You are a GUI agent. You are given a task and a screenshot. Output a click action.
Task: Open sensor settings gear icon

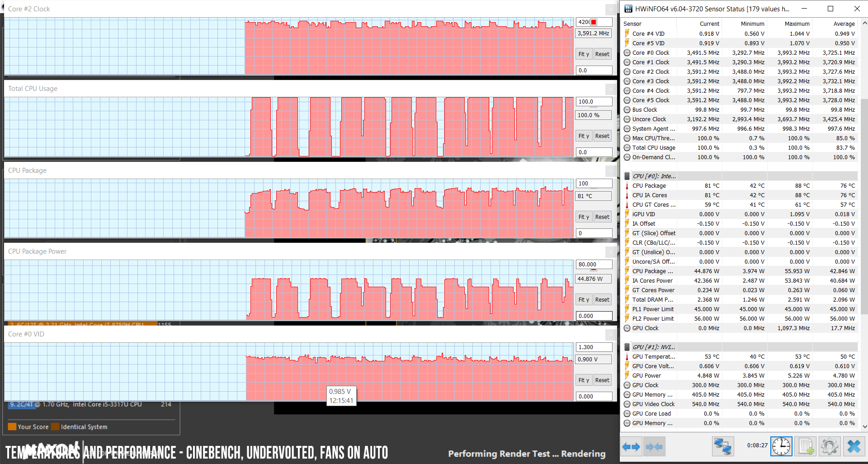point(829,447)
